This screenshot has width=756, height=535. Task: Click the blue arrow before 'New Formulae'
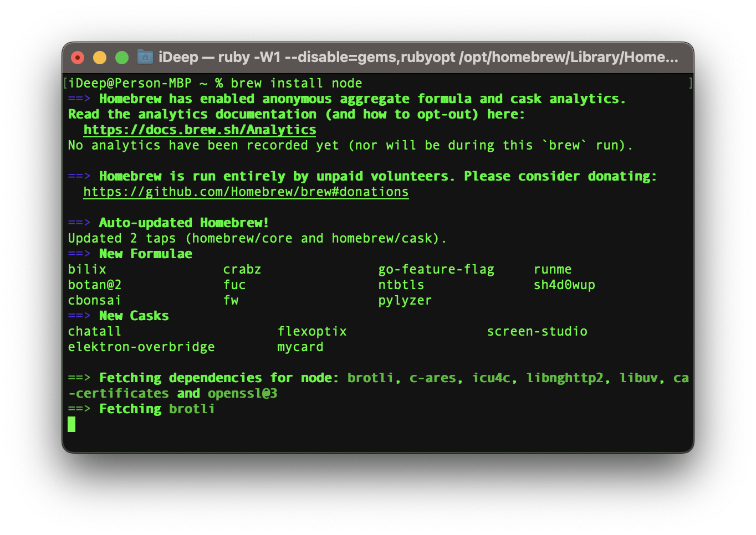(x=79, y=254)
